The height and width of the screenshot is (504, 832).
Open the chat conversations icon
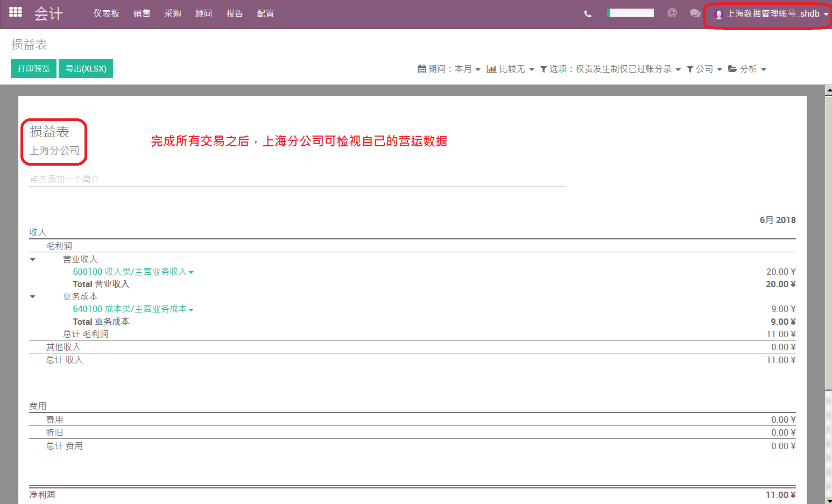pyautogui.click(x=695, y=13)
